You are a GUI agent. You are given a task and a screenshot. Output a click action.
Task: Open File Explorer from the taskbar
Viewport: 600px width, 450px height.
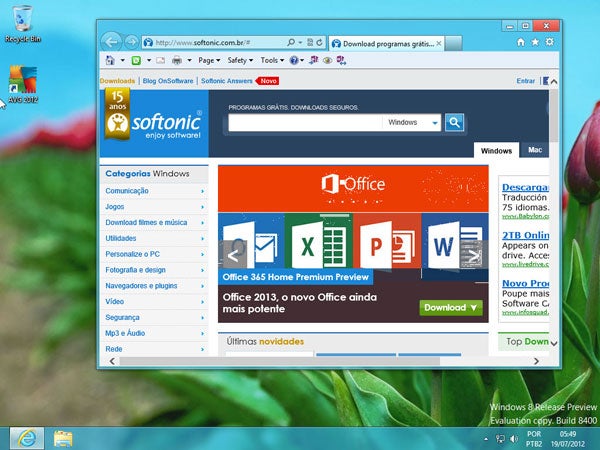click(x=63, y=437)
